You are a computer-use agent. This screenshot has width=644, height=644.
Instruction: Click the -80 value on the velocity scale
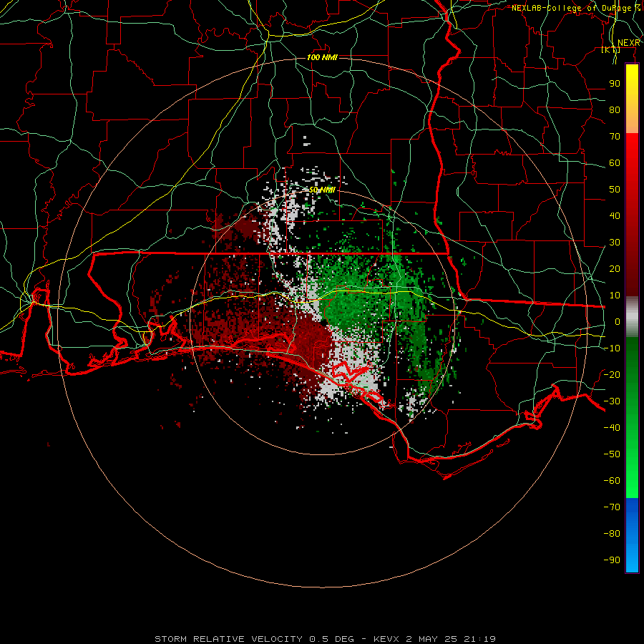[x=612, y=534]
